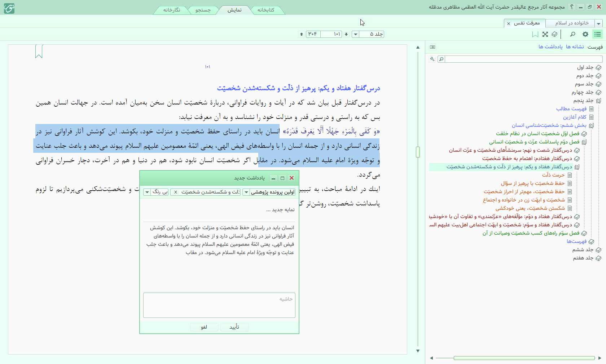Open the book tabs list dropdown arrow
The image size is (606, 364).
click(x=599, y=23)
